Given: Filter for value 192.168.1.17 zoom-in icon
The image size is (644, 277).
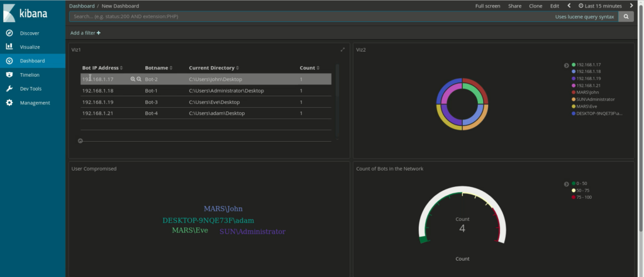Looking at the screenshot, I should tap(133, 79).
